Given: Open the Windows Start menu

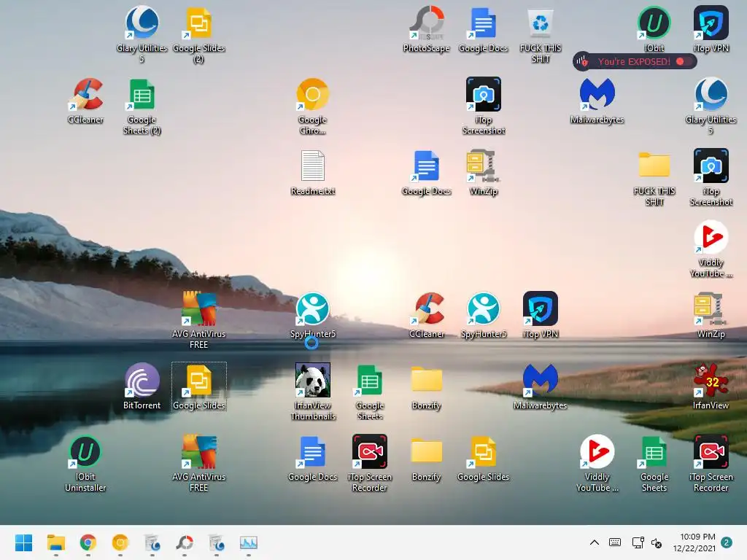Looking at the screenshot, I should (x=23, y=542).
